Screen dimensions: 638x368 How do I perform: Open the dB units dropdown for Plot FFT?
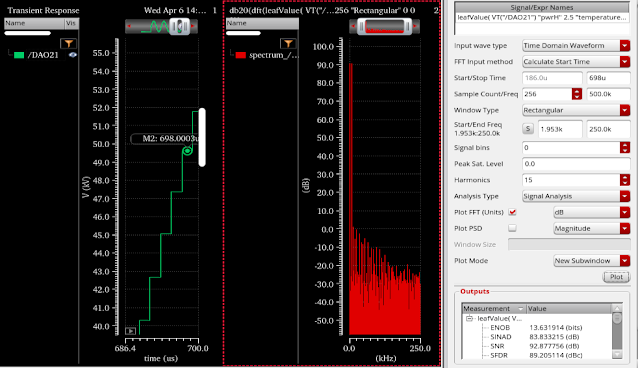click(x=592, y=212)
